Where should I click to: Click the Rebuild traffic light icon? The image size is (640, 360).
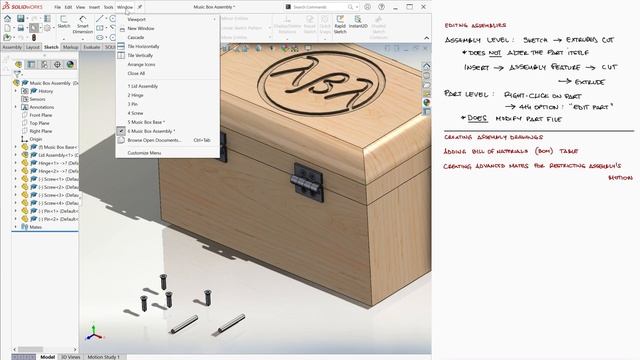point(34,37)
